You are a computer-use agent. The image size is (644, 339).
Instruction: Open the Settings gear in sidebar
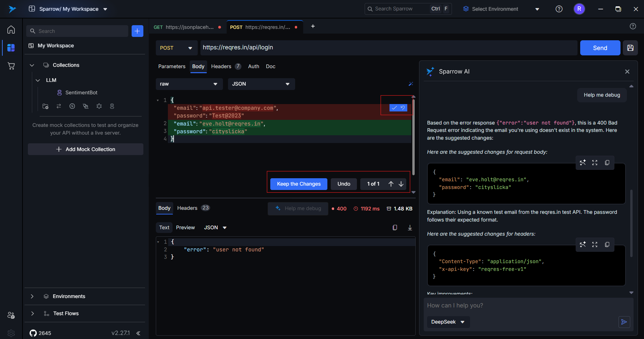11,333
